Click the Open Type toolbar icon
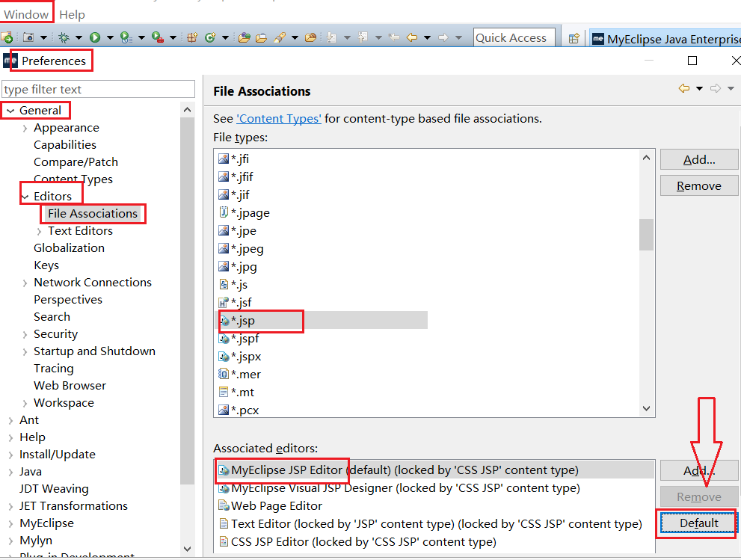 tap(245, 37)
